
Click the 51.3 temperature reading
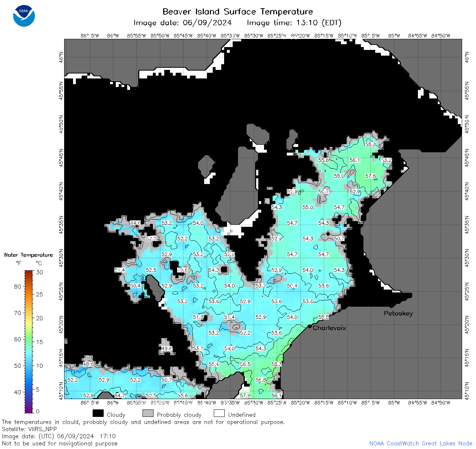click(198, 317)
